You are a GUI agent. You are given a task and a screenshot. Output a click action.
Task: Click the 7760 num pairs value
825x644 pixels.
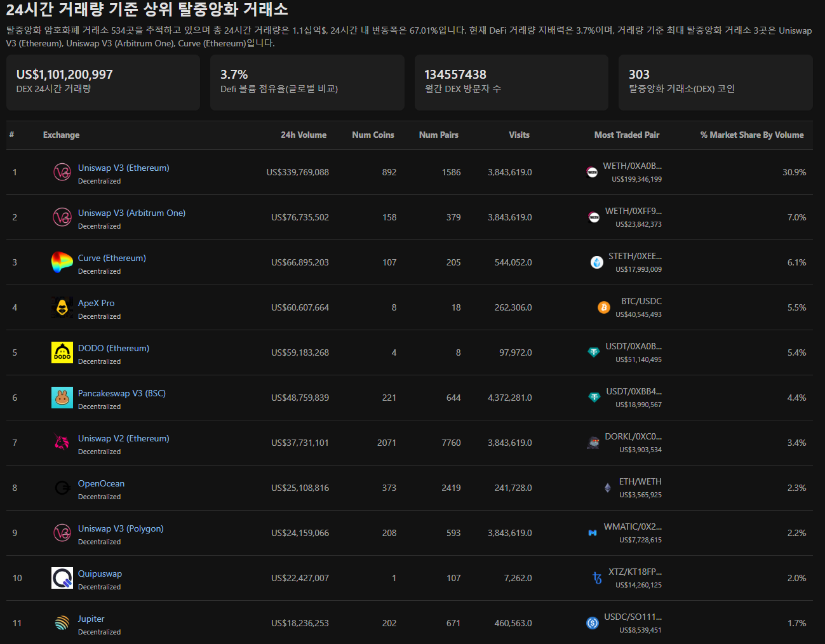452,443
